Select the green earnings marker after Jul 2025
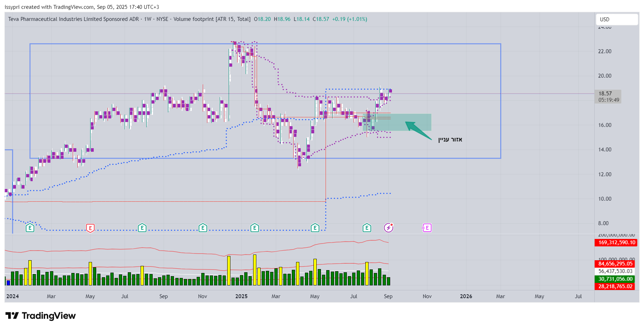This screenshot has width=644, height=329. 367,228
